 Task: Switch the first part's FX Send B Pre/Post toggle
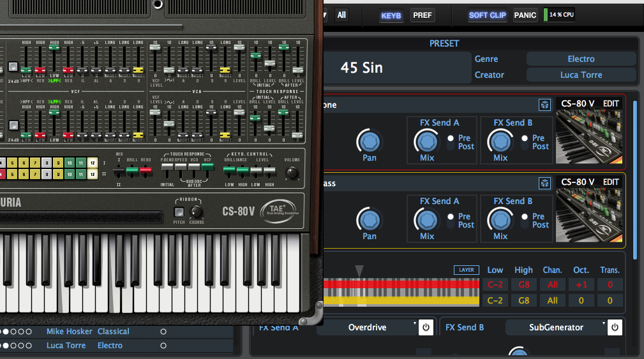(x=525, y=142)
